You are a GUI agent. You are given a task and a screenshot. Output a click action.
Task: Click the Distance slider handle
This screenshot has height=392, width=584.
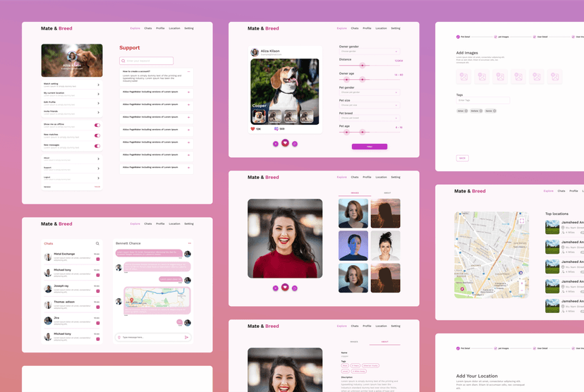[363, 65]
